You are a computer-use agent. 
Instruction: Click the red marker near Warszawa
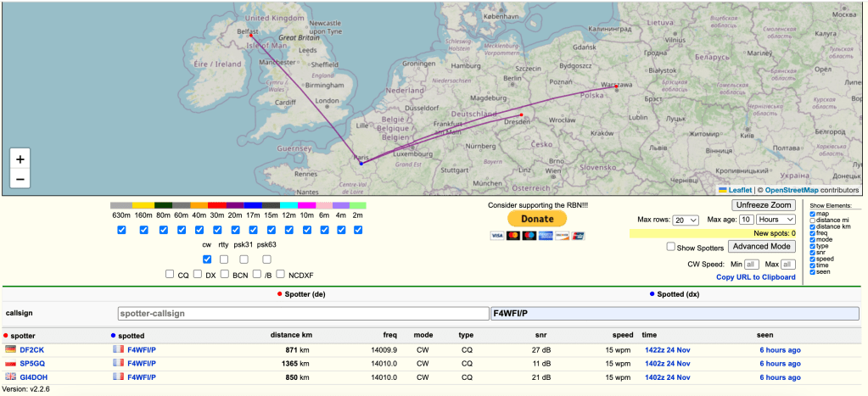(x=617, y=86)
